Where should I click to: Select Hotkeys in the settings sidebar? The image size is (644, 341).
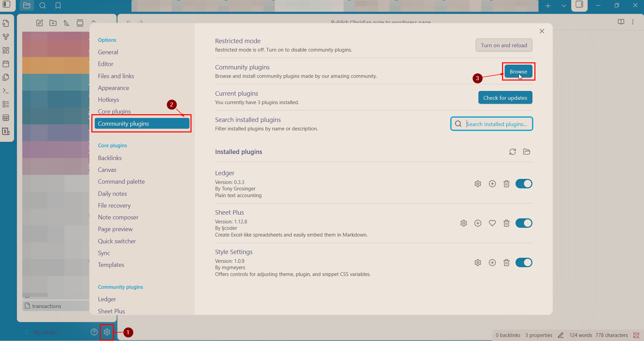[108, 100]
